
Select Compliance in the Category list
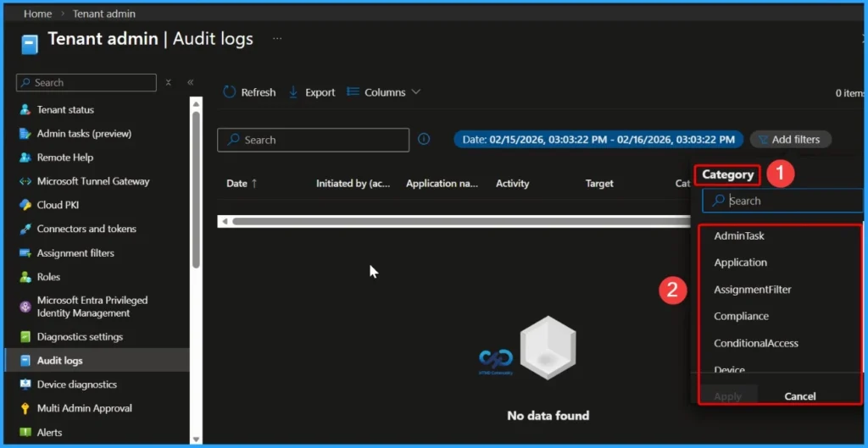(741, 317)
